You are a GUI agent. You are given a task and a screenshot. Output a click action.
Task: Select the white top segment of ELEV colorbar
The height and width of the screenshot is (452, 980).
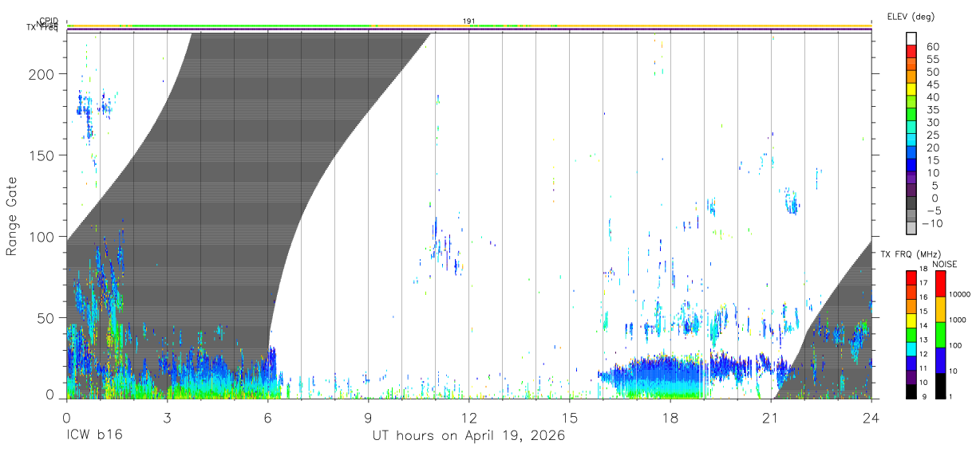pos(911,39)
